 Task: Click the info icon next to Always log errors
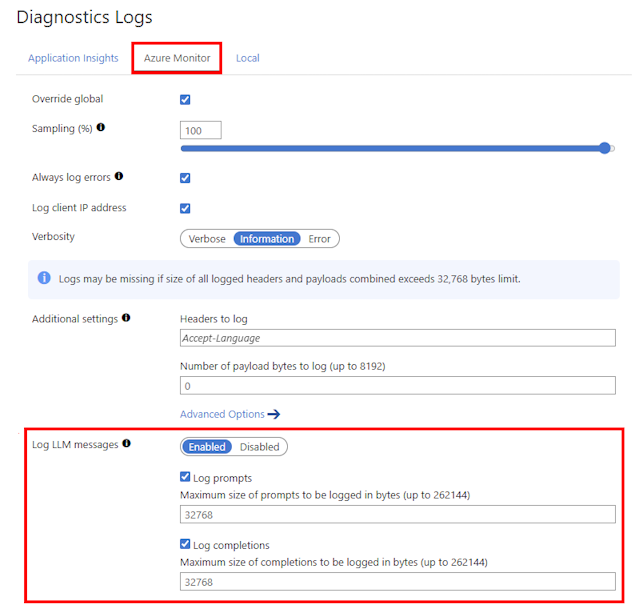pos(119,177)
